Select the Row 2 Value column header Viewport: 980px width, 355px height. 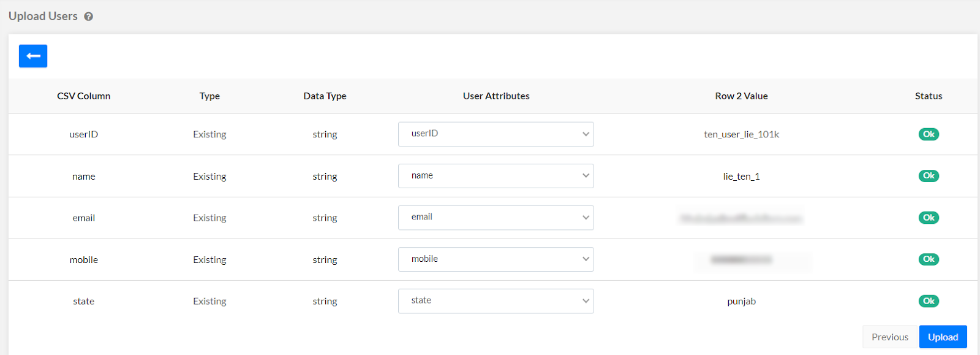click(x=741, y=96)
